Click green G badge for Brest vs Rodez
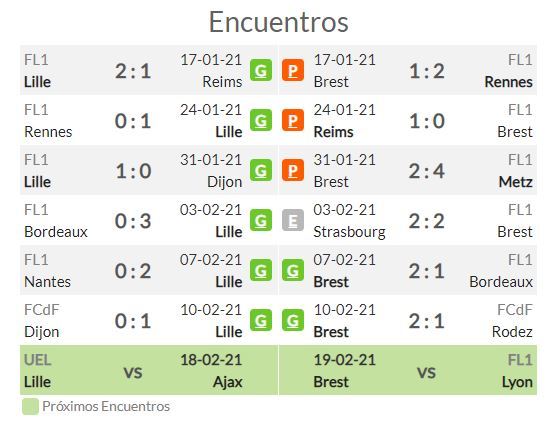Viewport: 555px width, 421px height. [293, 321]
